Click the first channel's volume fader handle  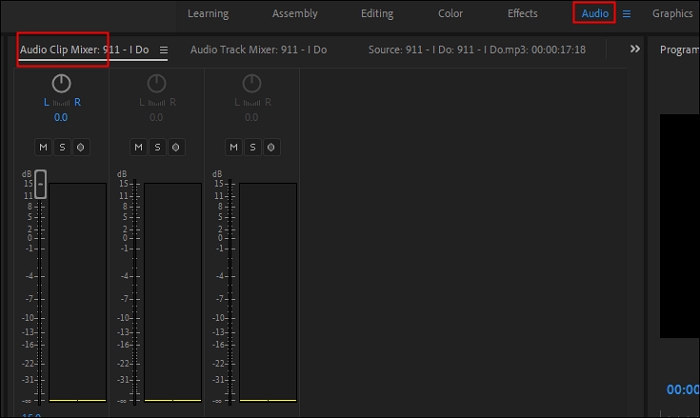coord(40,184)
